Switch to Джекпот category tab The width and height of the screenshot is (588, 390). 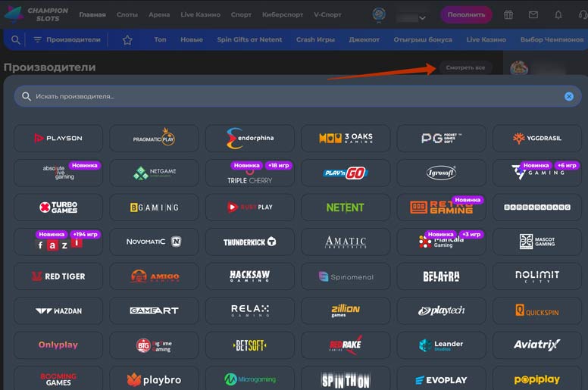(x=364, y=40)
